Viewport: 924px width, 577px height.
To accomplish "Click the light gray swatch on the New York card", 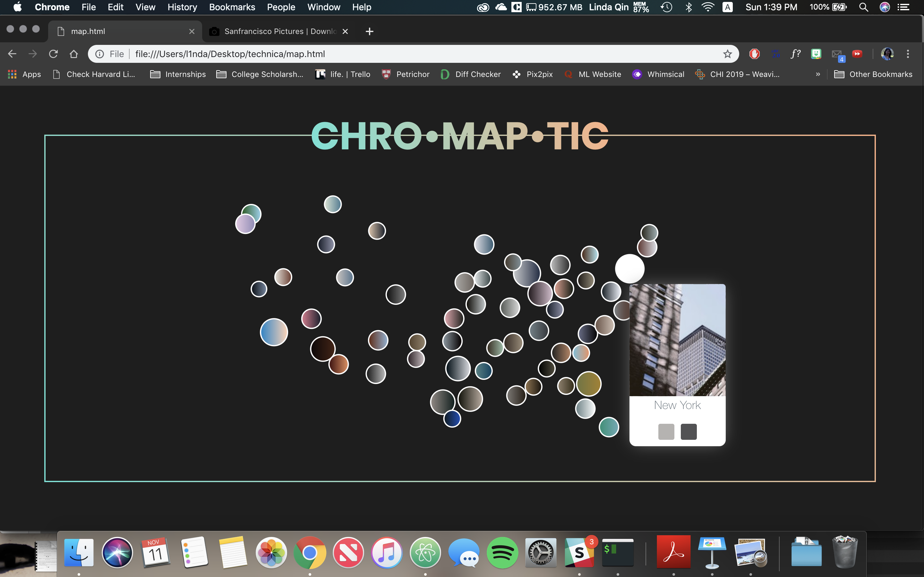I will [x=666, y=431].
